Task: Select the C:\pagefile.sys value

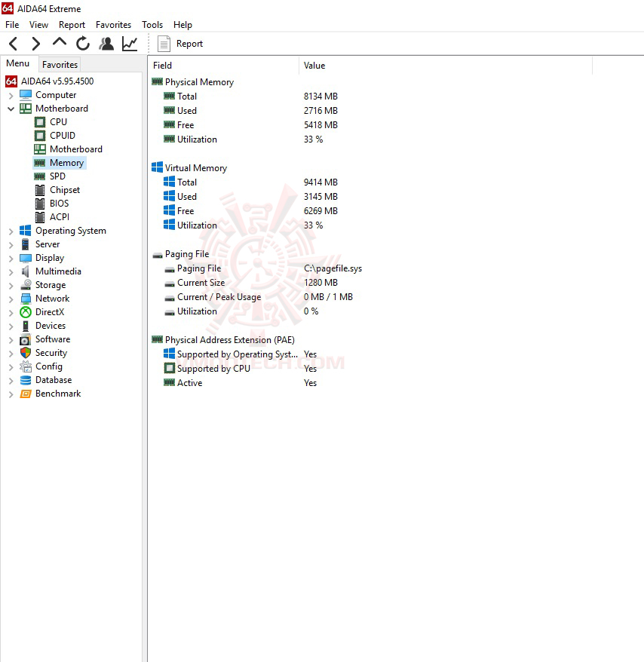Action: tap(333, 268)
